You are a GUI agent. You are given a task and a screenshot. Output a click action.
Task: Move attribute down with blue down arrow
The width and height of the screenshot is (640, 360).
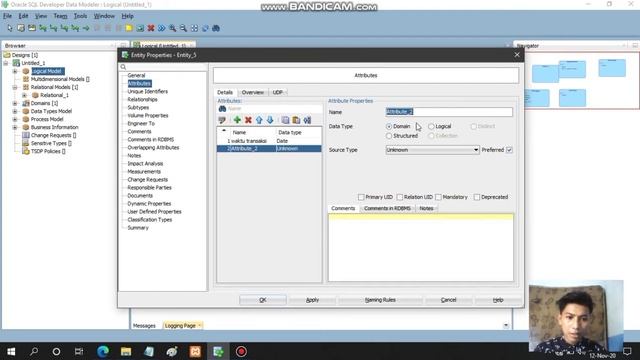(270, 120)
